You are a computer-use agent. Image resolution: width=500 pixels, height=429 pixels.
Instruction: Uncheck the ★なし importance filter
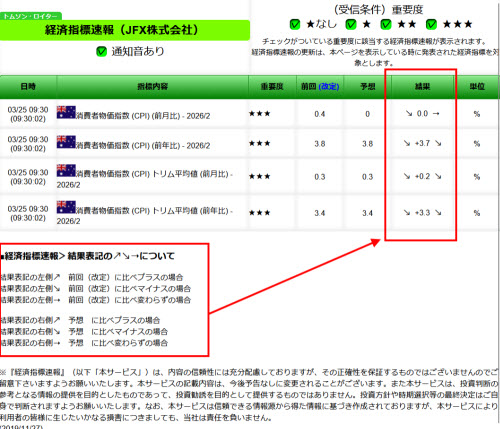[x=295, y=24]
